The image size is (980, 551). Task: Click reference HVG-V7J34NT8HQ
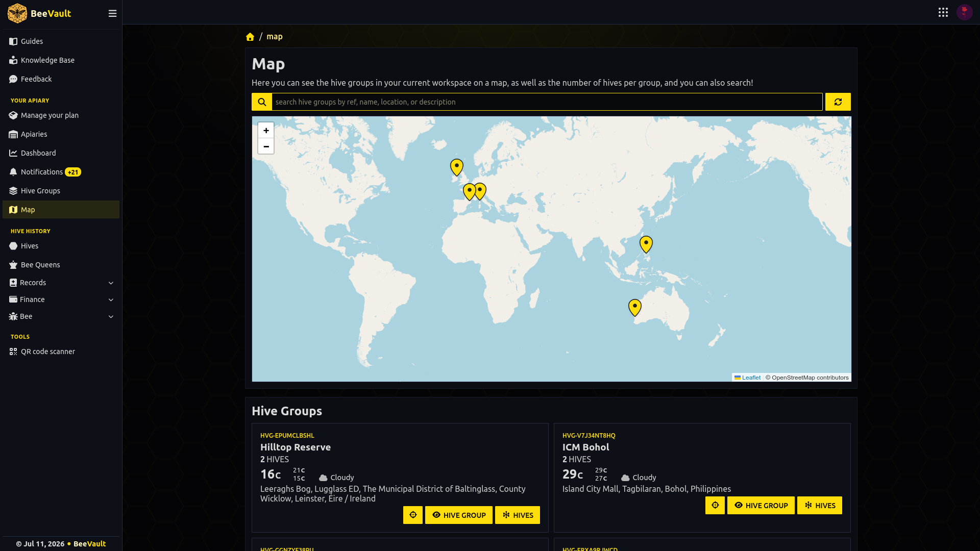[x=589, y=436]
